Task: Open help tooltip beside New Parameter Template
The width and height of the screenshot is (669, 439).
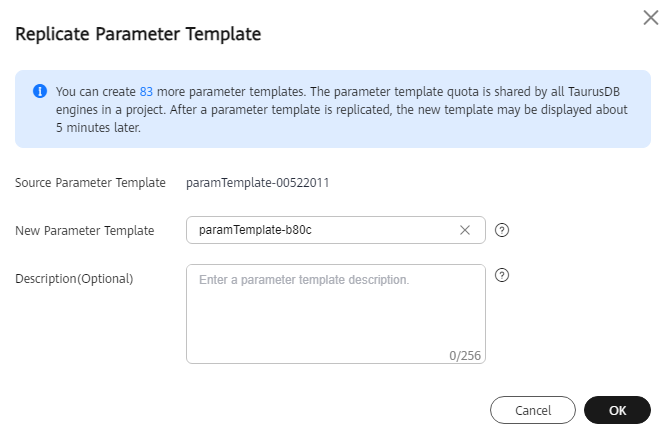Action: tap(502, 230)
